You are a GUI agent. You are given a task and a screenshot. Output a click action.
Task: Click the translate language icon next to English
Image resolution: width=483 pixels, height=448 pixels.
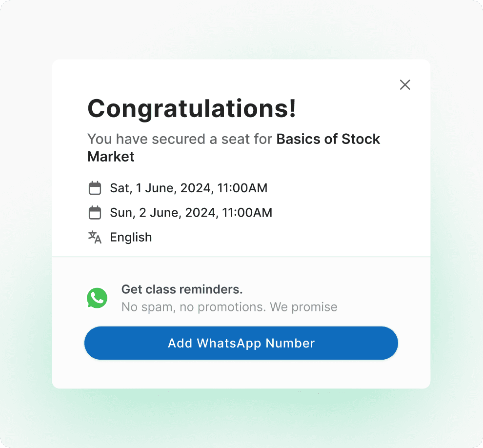pyautogui.click(x=95, y=237)
